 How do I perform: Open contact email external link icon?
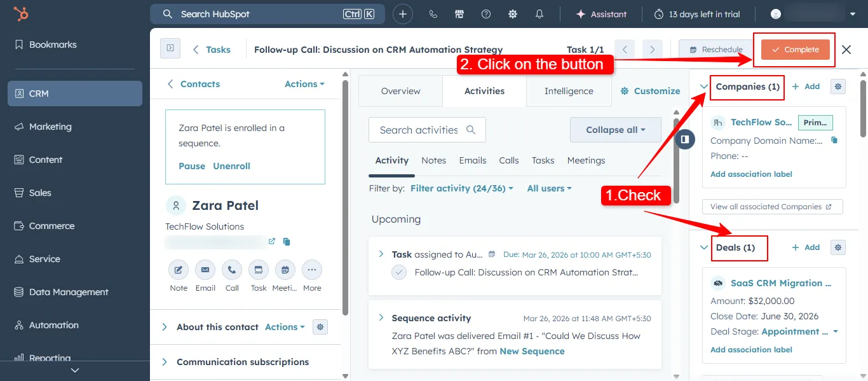pyautogui.click(x=272, y=242)
